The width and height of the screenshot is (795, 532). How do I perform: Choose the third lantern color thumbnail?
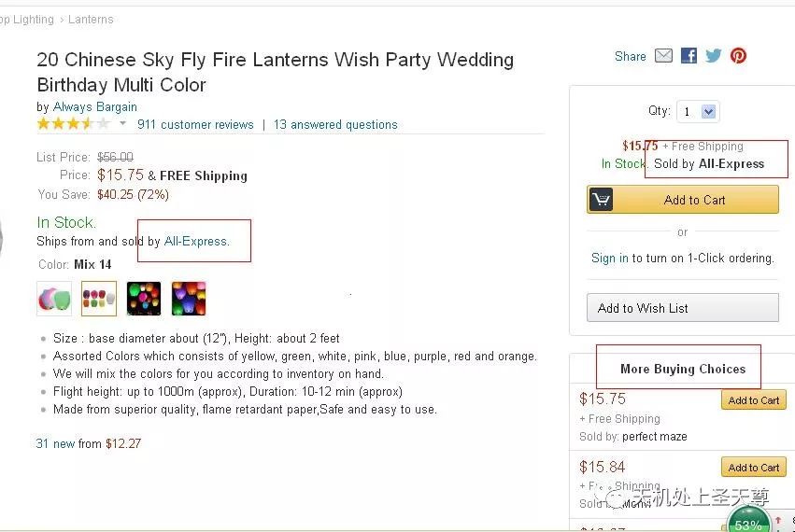(x=144, y=299)
